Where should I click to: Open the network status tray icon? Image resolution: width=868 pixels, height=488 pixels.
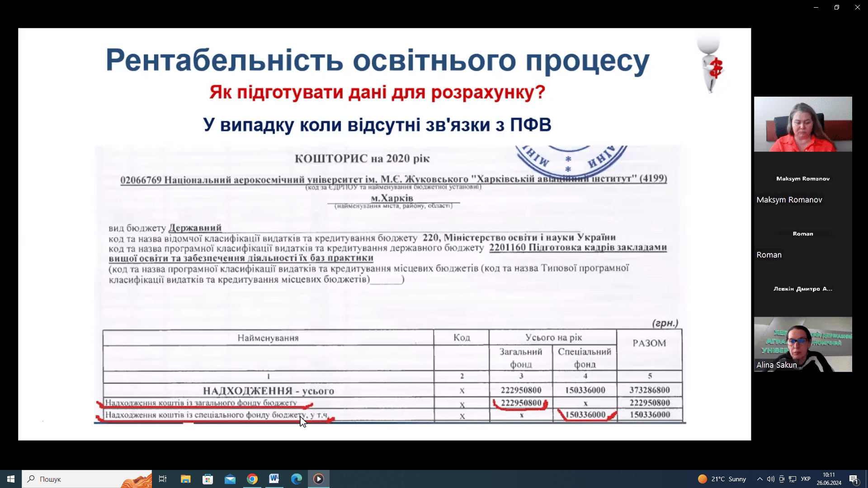(x=793, y=479)
